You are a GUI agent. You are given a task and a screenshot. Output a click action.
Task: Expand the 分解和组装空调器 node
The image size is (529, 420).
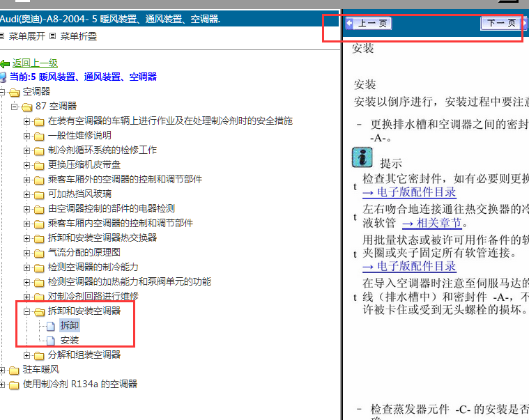[26, 355]
